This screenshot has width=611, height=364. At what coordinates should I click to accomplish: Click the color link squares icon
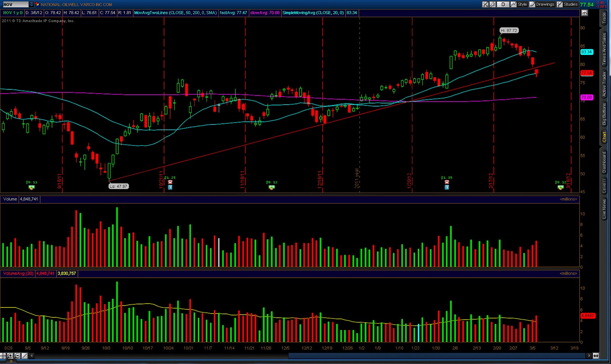click(x=37, y=5)
